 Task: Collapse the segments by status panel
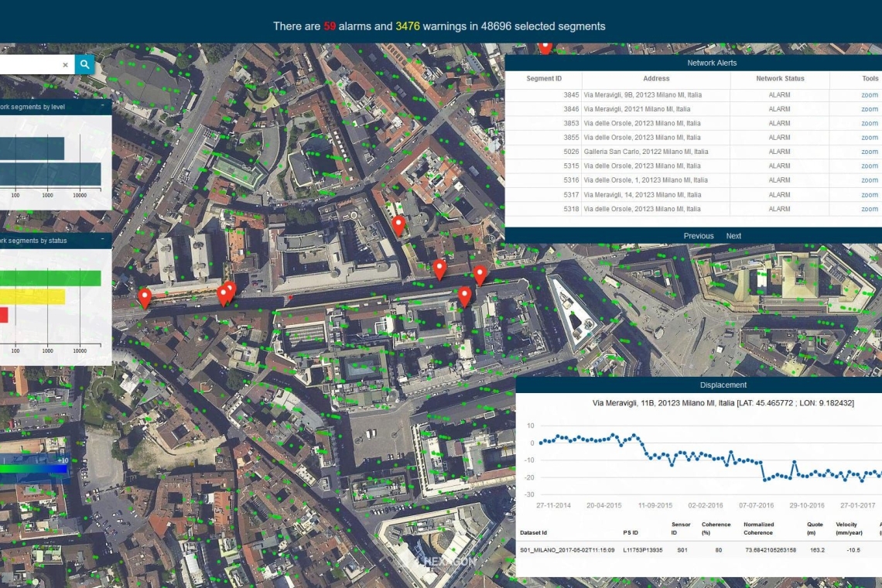pyautogui.click(x=102, y=240)
